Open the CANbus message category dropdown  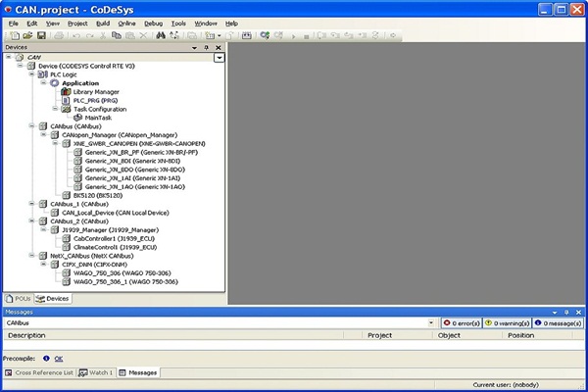tap(432, 322)
